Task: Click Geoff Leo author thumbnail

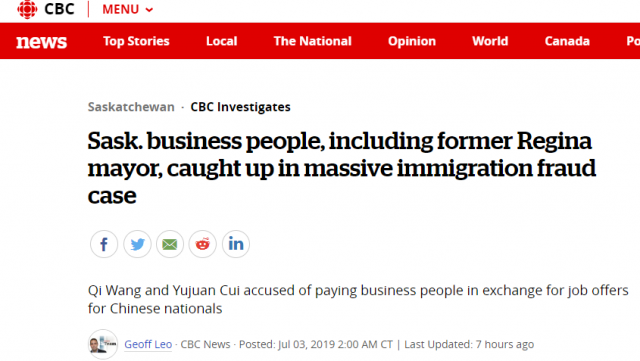Action: [x=103, y=344]
